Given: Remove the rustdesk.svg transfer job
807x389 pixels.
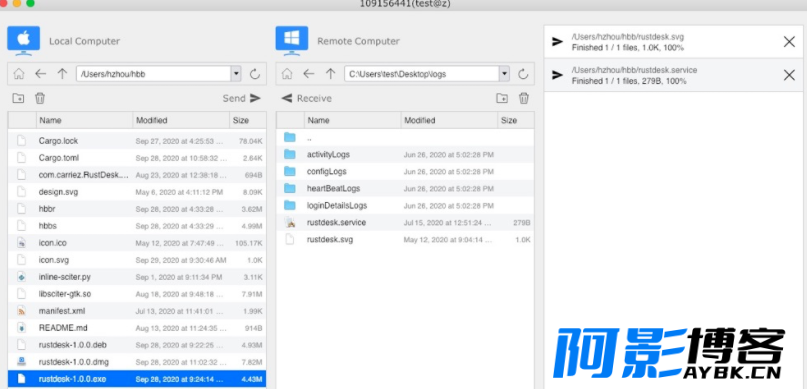Looking at the screenshot, I should click(x=789, y=42).
